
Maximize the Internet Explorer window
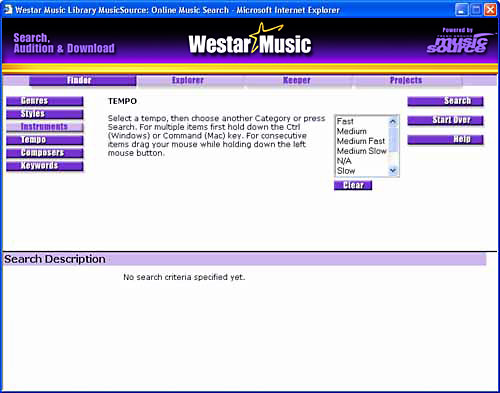pyautogui.click(x=476, y=10)
